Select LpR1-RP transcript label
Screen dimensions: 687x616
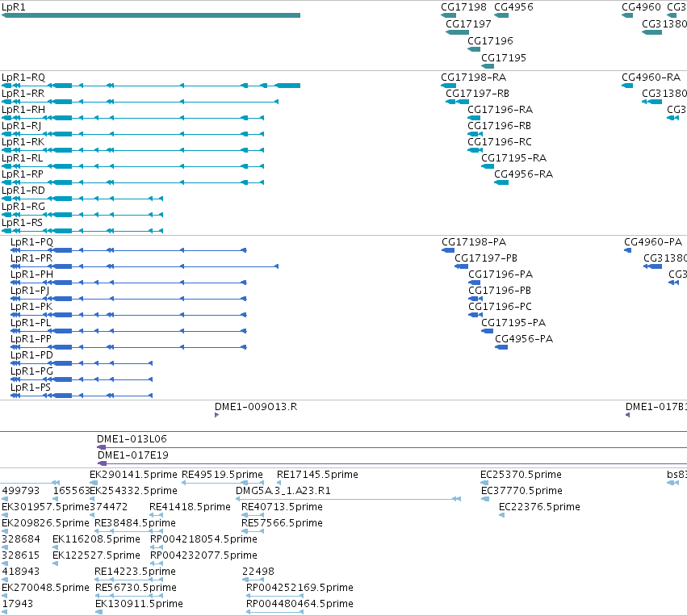23,174
